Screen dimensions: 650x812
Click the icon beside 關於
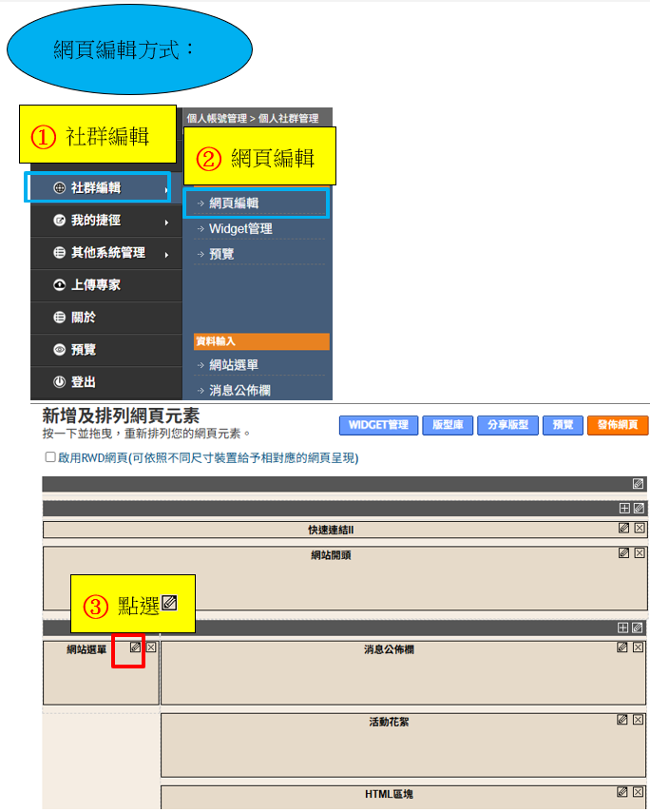tap(60, 318)
